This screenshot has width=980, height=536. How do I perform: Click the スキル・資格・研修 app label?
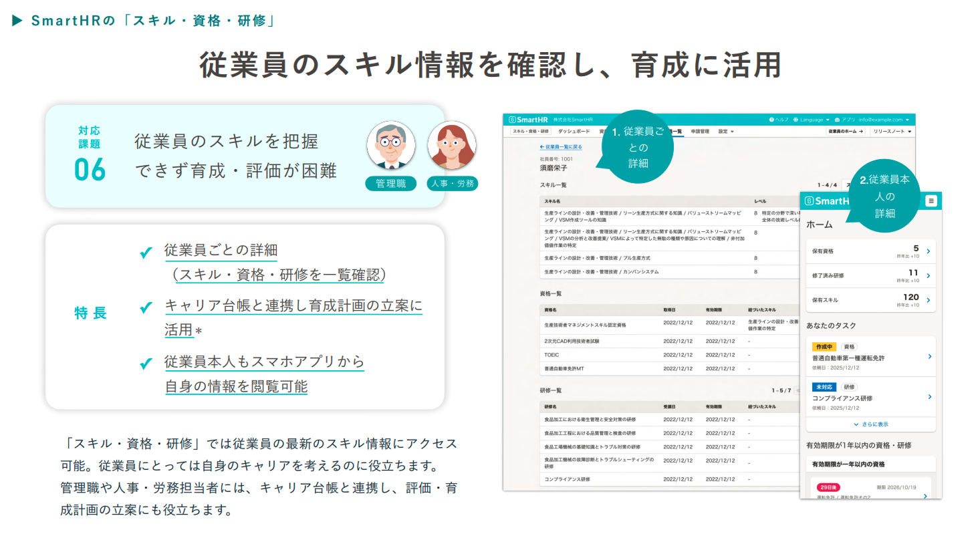(x=531, y=132)
